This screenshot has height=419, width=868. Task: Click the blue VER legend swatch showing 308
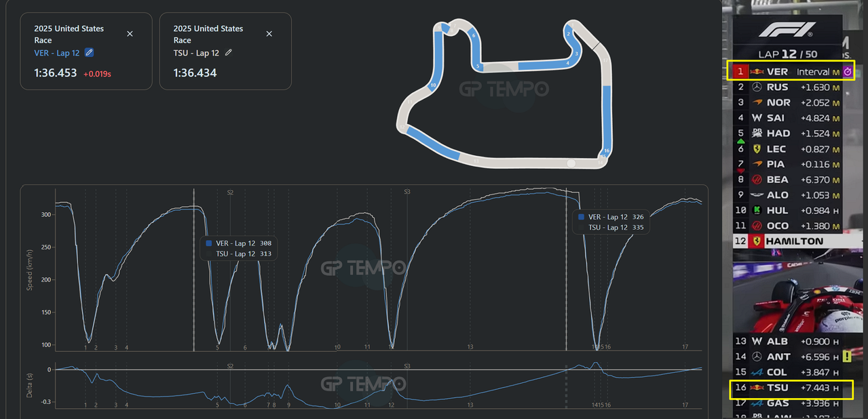[x=209, y=243]
